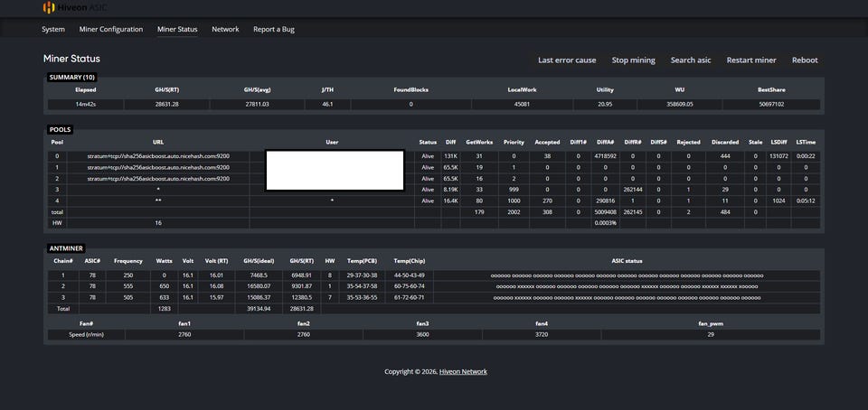Click chain 3 Watts value 633
868x410 pixels.
(165, 298)
